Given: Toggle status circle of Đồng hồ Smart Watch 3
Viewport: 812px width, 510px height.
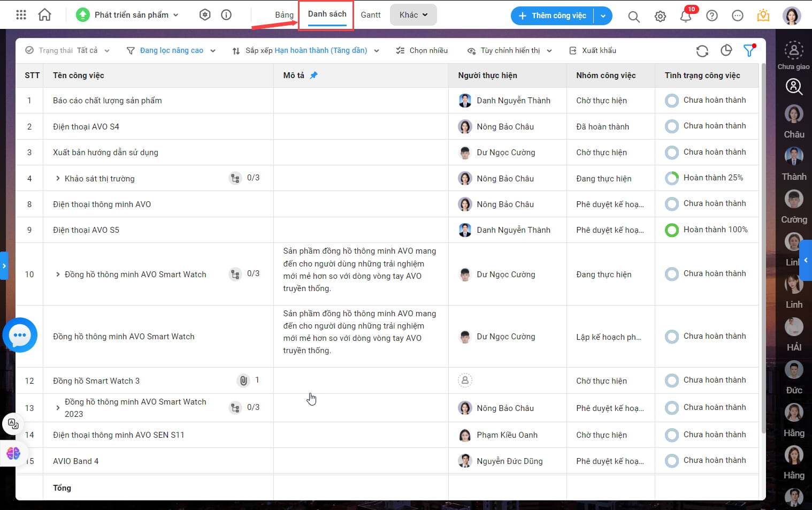Looking at the screenshot, I should click(671, 380).
